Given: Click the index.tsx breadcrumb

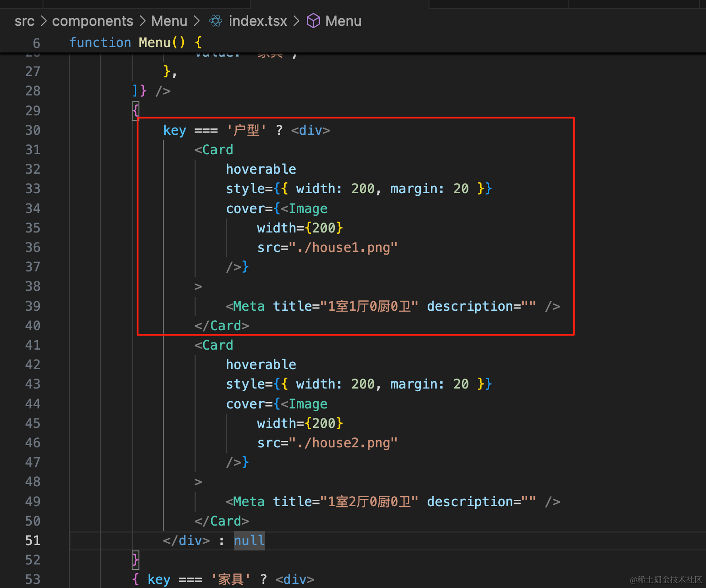Looking at the screenshot, I should click(258, 21).
